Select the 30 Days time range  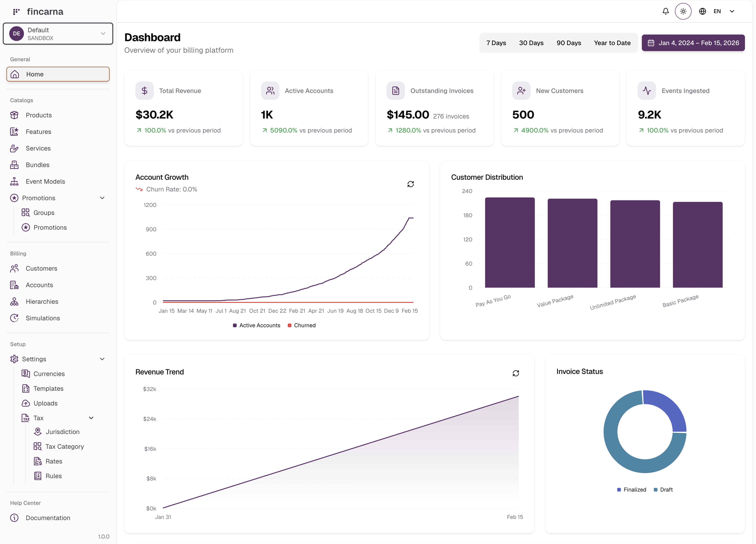(x=531, y=43)
